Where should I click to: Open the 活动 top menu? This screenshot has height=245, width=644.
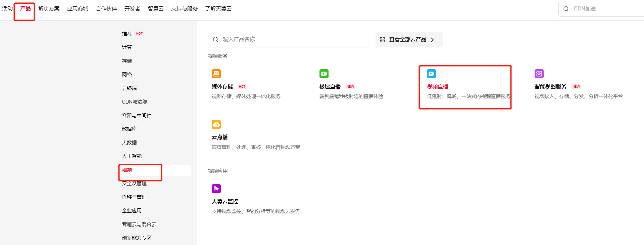7,9
